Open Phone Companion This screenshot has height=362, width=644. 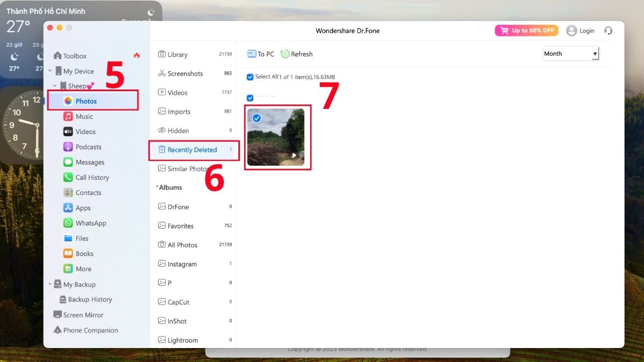click(85, 330)
